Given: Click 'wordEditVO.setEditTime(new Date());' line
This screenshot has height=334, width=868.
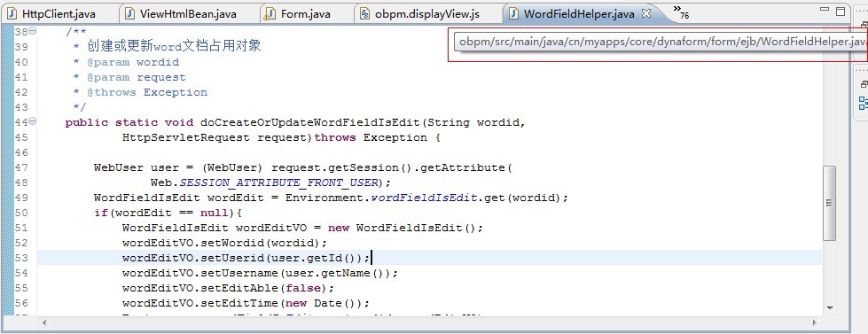Looking at the screenshot, I should [x=246, y=303].
